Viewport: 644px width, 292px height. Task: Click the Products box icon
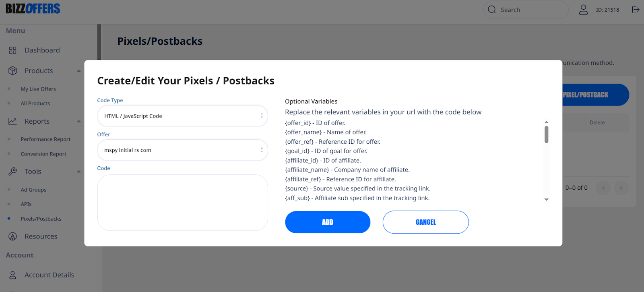pyautogui.click(x=12, y=70)
